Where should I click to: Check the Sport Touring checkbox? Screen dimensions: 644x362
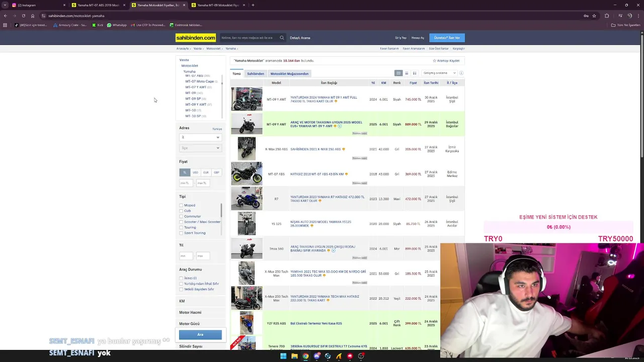(x=181, y=233)
